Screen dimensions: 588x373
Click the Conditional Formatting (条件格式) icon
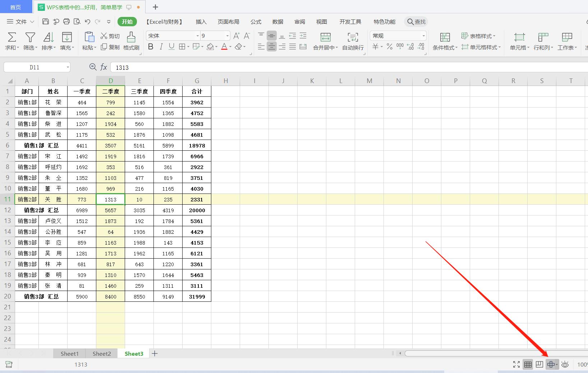click(x=445, y=37)
